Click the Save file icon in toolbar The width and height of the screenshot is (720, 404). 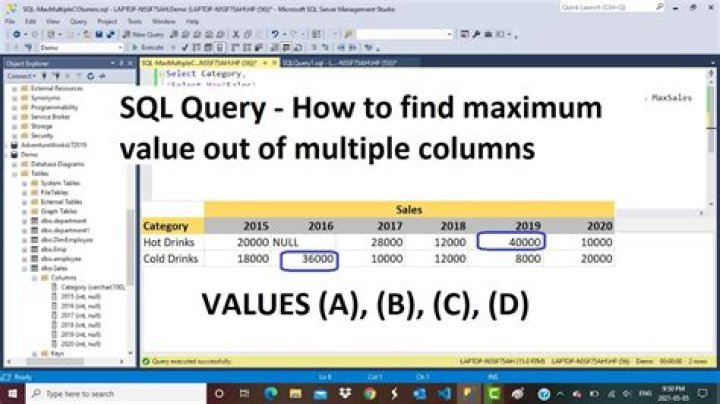coord(99,34)
